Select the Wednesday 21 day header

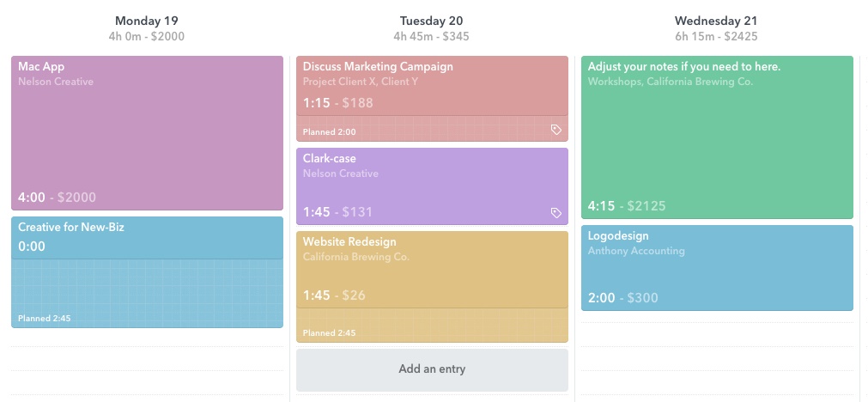coord(716,21)
